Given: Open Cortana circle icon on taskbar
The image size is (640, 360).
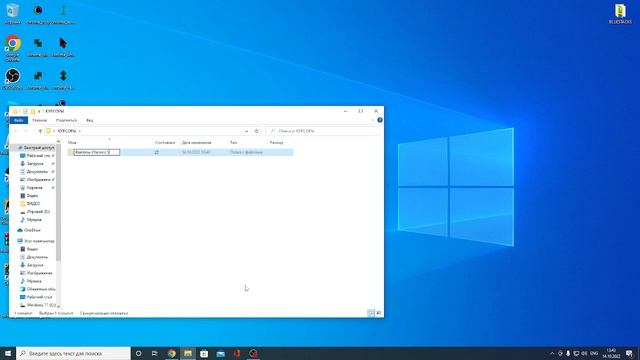Looking at the screenshot, I should 138,353.
